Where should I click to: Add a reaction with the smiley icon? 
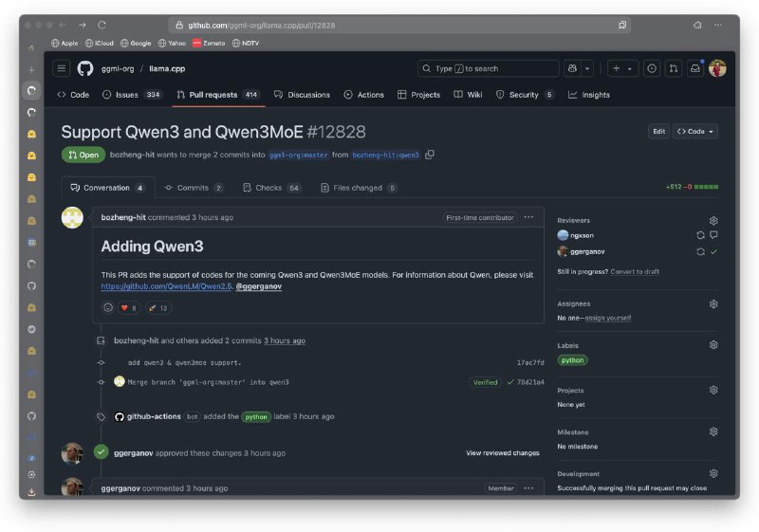(x=108, y=307)
